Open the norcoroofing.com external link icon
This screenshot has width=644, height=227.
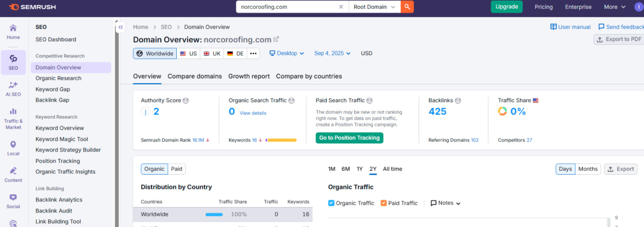[x=276, y=39]
